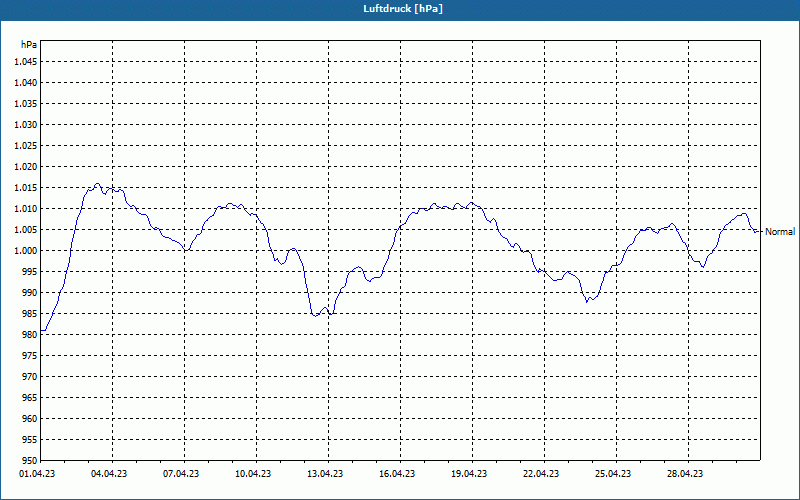Click the 1.030 pressure axis value
800x500 pixels.
pyautogui.click(x=26, y=124)
